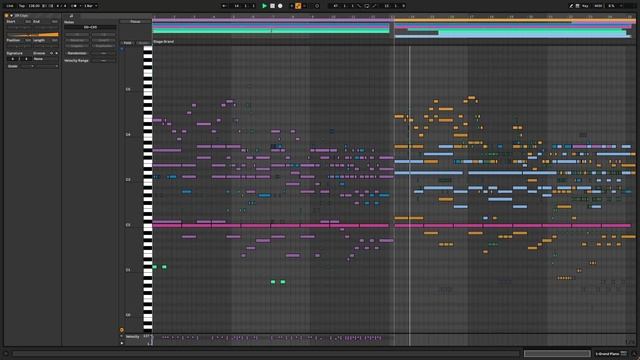The image size is (640, 360).
Task: Click the Velocity lane label
Action: click(x=132, y=337)
